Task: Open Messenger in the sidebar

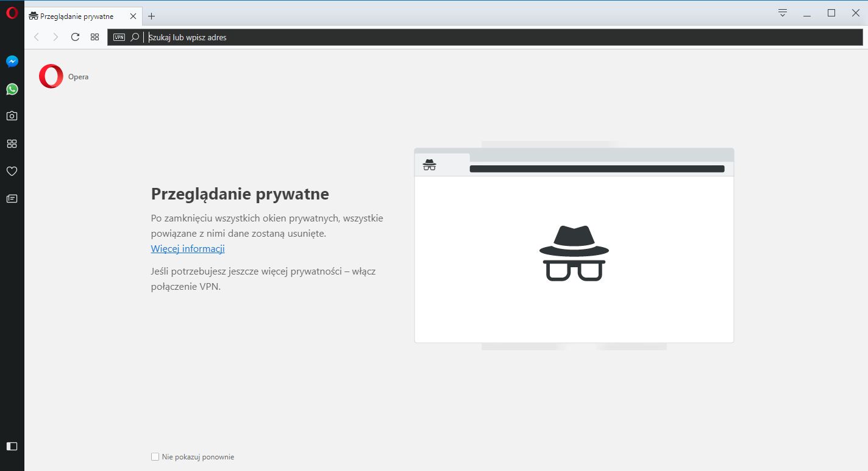Action: point(12,61)
